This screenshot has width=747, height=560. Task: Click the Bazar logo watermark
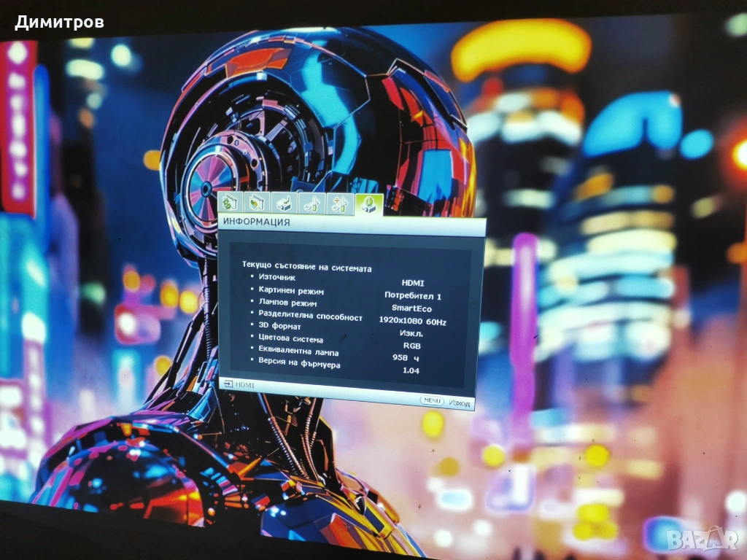click(702, 538)
